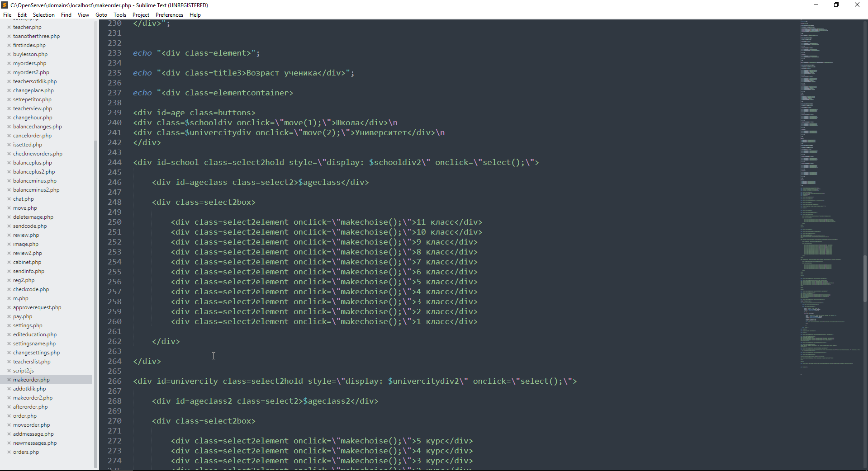Open the Help menu
This screenshot has width=868, height=471.
coord(195,15)
